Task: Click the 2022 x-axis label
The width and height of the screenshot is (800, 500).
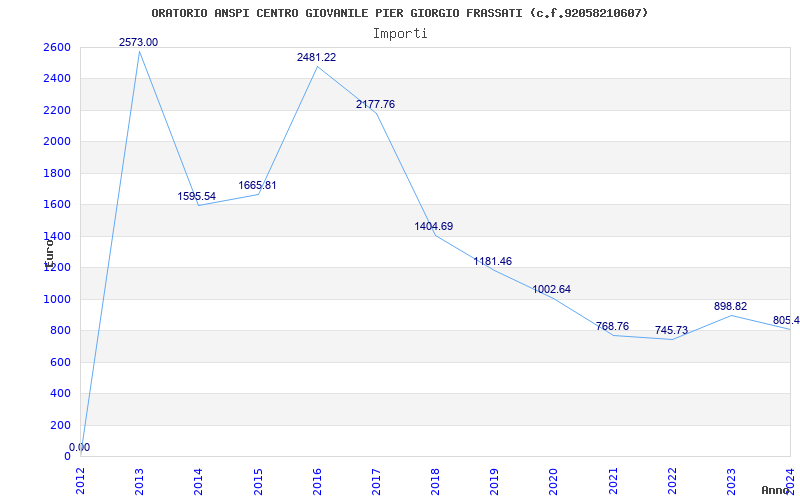Action: click(672, 481)
